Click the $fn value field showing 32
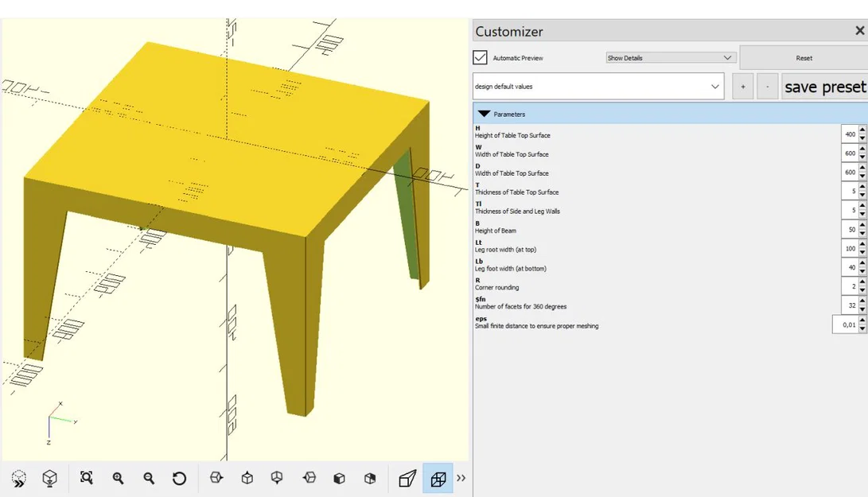 [849, 305]
